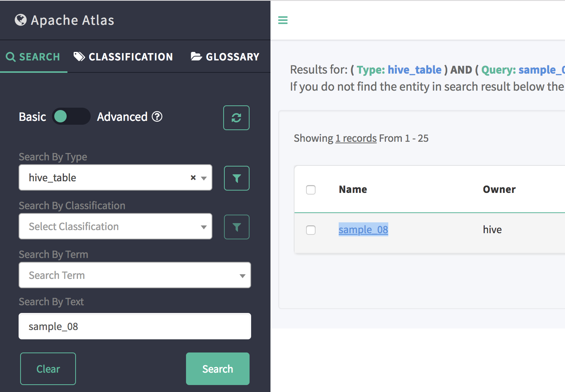Open the Search Term dropdown
The width and height of the screenshot is (565, 392).
point(135,275)
